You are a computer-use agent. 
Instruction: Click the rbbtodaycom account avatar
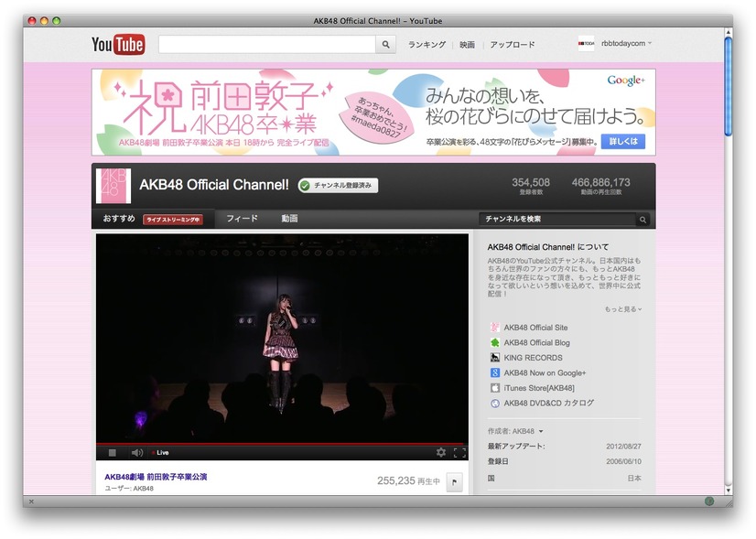[587, 43]
